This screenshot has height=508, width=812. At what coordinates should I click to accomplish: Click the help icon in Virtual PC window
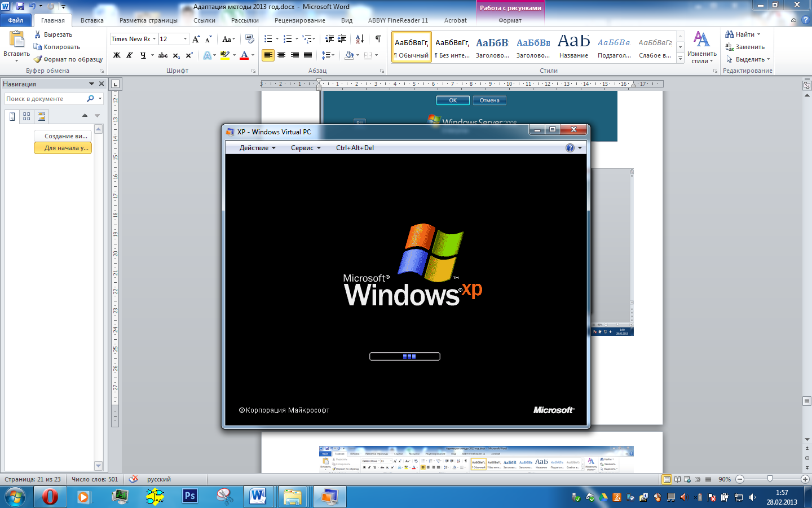(x=570, y=148)
